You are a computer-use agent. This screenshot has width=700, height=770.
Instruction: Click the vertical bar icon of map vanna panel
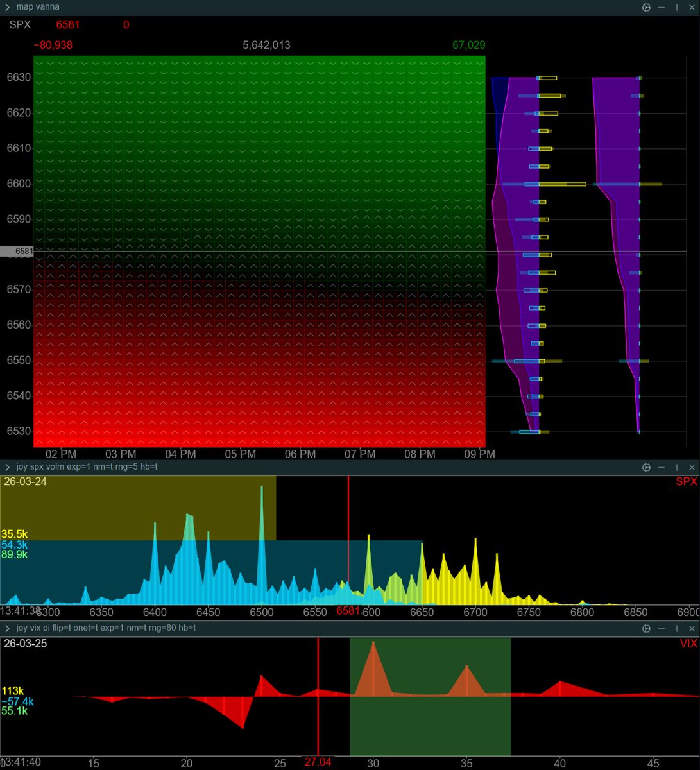(x=676, y=8)
